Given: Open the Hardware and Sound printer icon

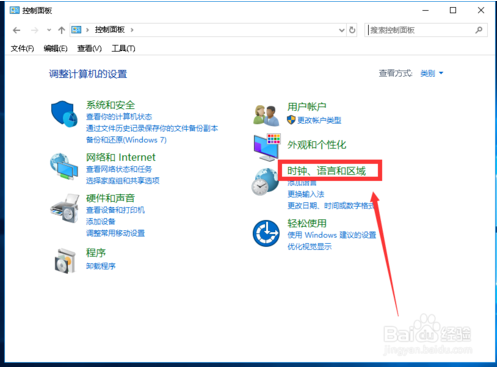Looking at the screenshot, I should click(x=65, y=208).
